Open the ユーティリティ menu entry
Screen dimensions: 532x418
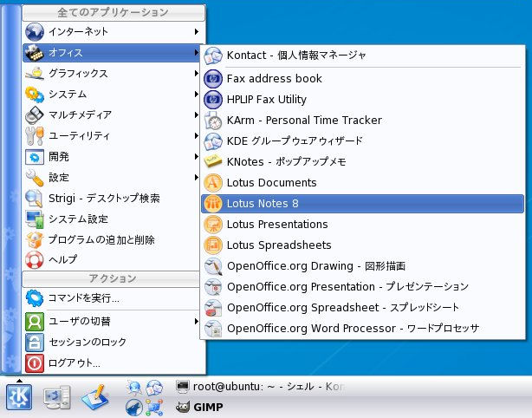coord(112,136)
